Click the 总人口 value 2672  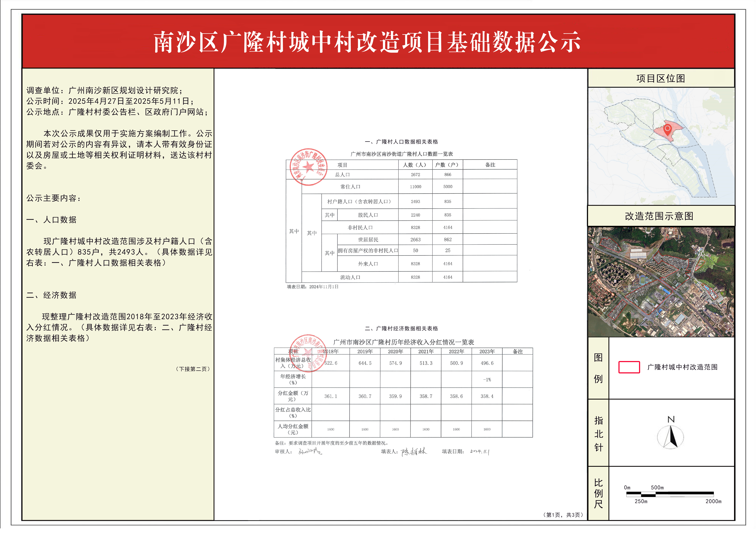point(415,175)
